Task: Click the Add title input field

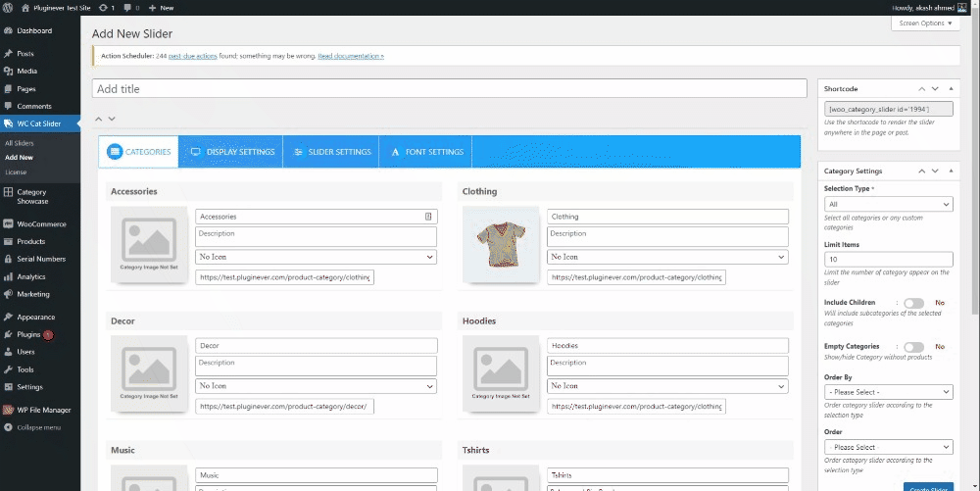Action: tap(450, 89)
